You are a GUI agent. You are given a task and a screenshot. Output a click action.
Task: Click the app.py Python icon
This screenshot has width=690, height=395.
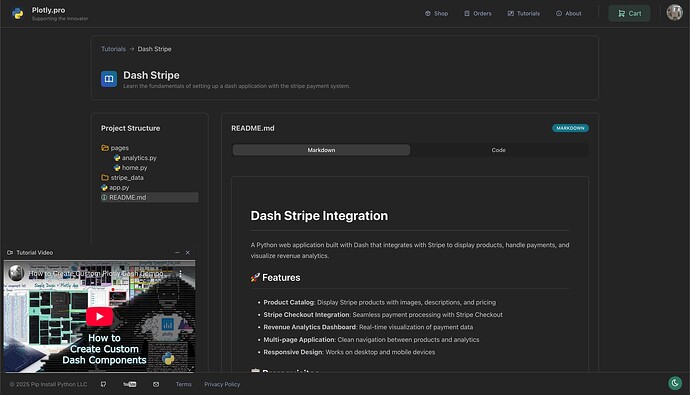(104, 187)
